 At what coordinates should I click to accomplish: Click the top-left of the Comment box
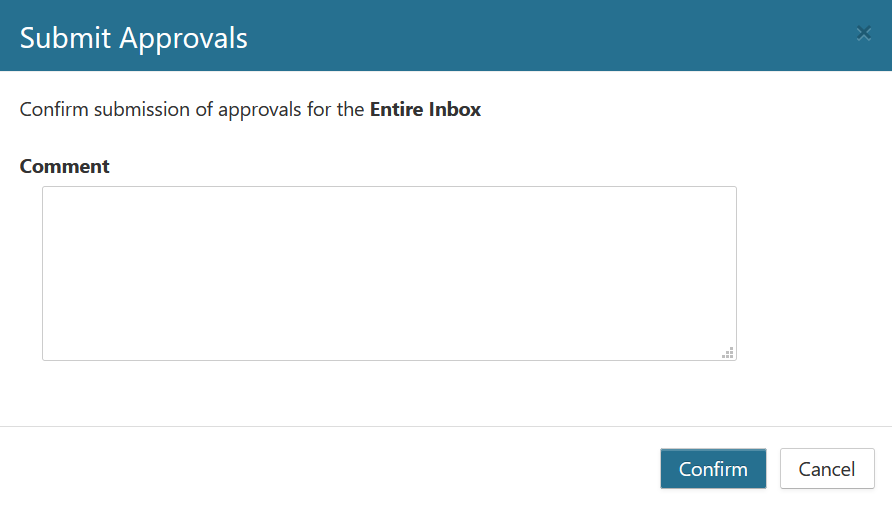coord(50,194)
